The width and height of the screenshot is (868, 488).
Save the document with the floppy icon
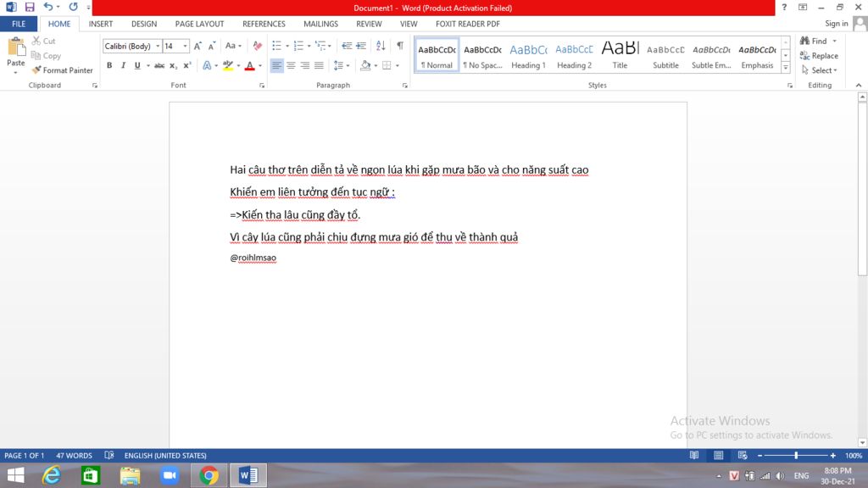[x=30, y=7]
